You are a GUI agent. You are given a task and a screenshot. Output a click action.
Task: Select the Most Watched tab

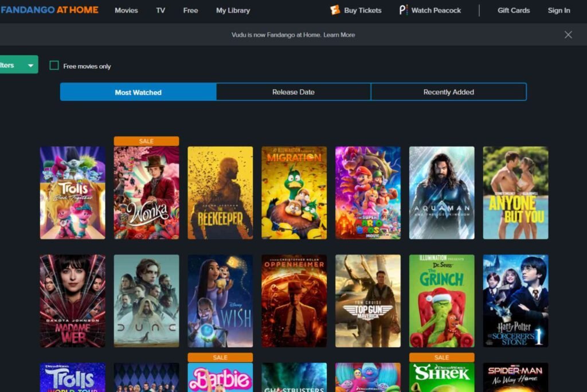pos(138,92)
